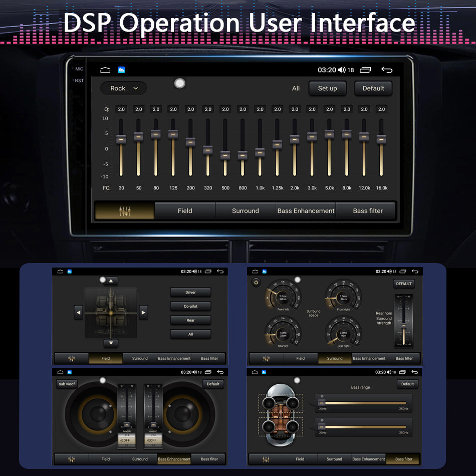
Task: Click the Set up button
Action: tap(327, 88)
